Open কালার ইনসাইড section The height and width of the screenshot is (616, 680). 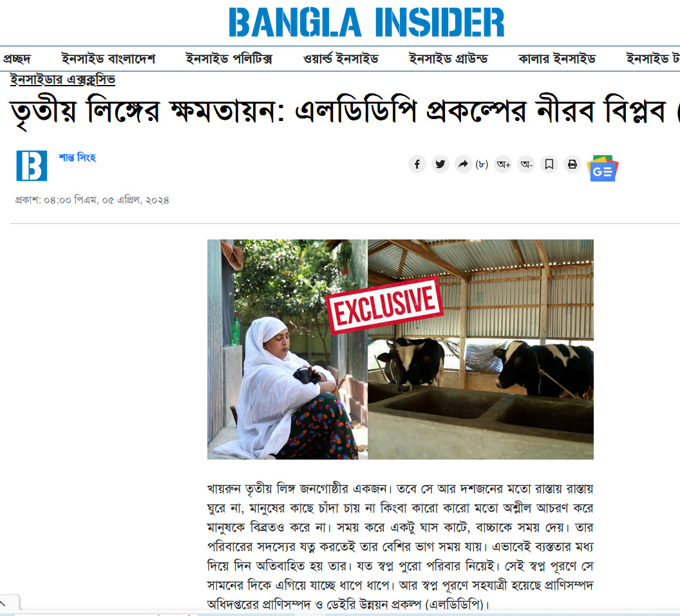coord(557,59)
